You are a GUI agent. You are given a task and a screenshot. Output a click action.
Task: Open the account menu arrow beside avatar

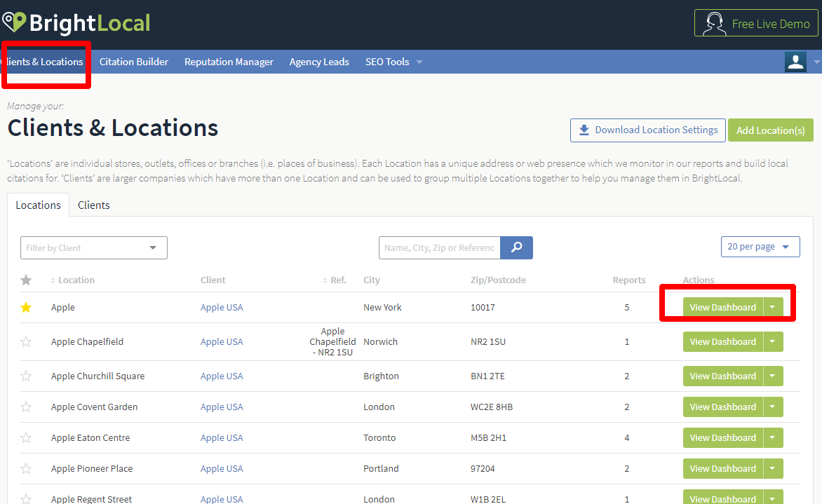pyautogui.click(x=816, y=62)
